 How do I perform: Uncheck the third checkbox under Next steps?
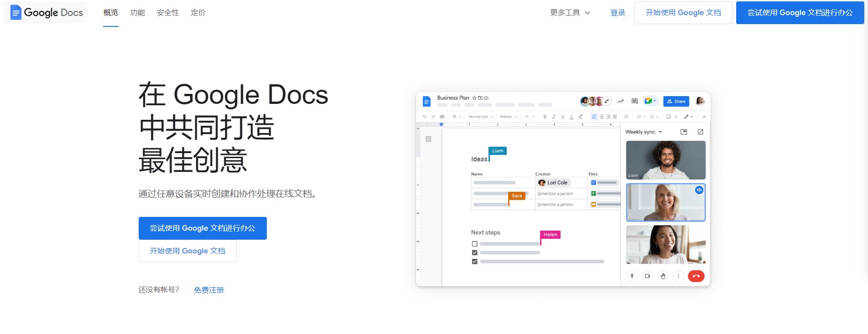475,262
